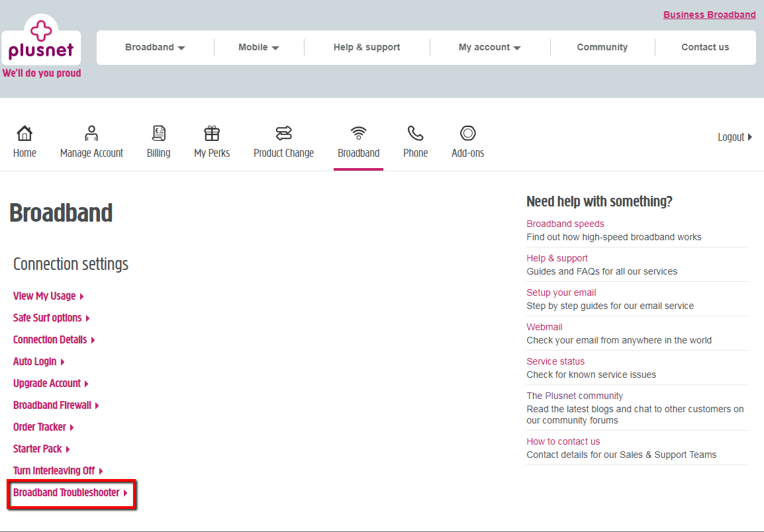
Task: Select Turn Interleaving Off
Action: [54, 470]
